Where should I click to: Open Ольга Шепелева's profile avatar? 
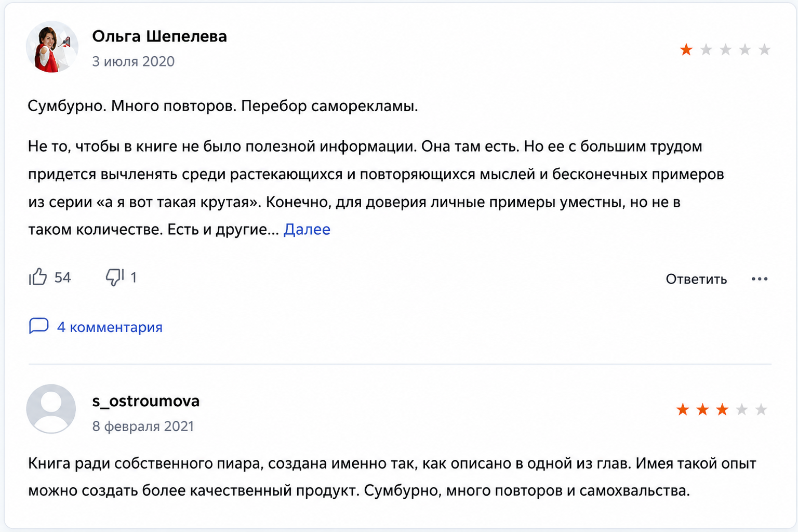click(52, 47)
